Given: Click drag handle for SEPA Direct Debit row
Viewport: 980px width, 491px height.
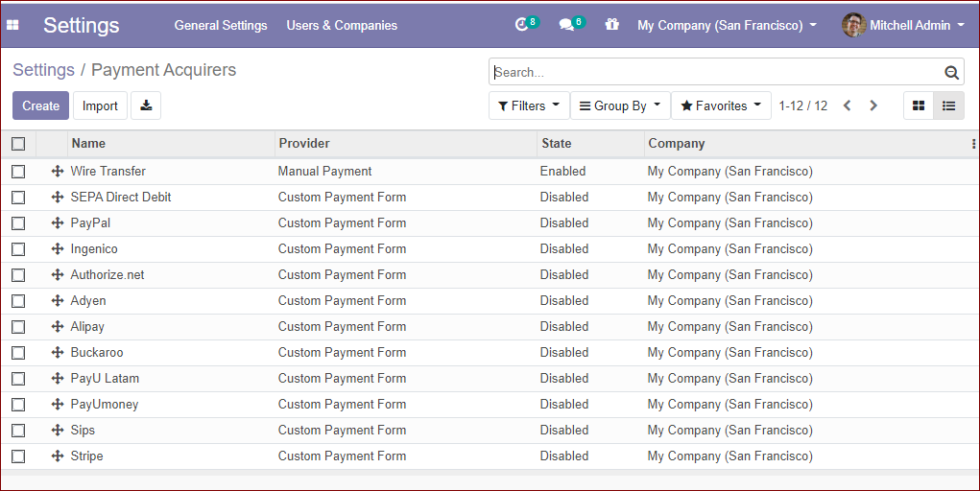Looking at the screenshot, I should (58, 197).
